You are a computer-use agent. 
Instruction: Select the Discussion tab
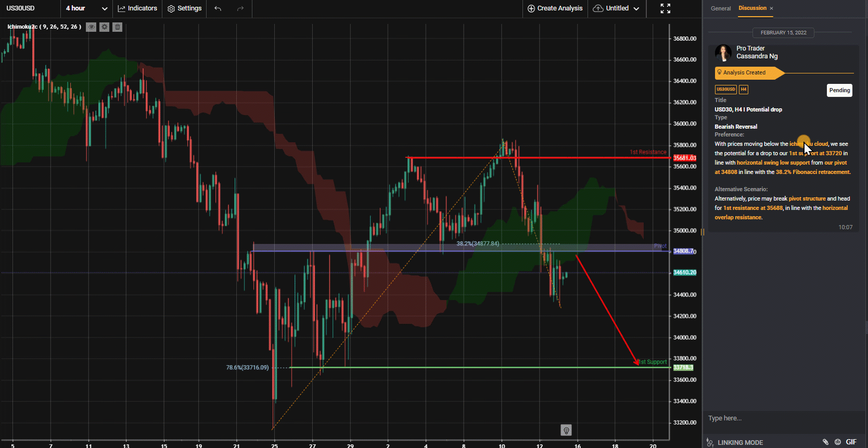coord(752,8)
